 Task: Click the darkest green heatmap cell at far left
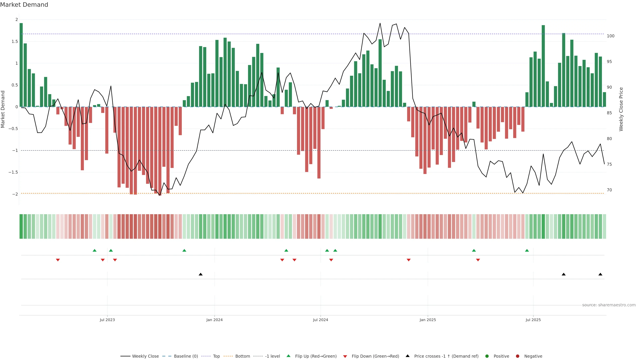[x=21, y=226]
